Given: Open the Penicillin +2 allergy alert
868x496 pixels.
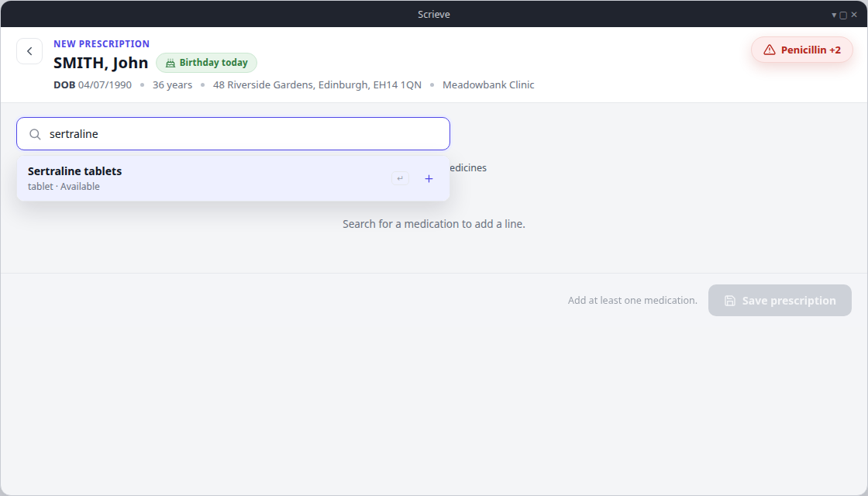Looking at the screenshot, I should (801, 50).
